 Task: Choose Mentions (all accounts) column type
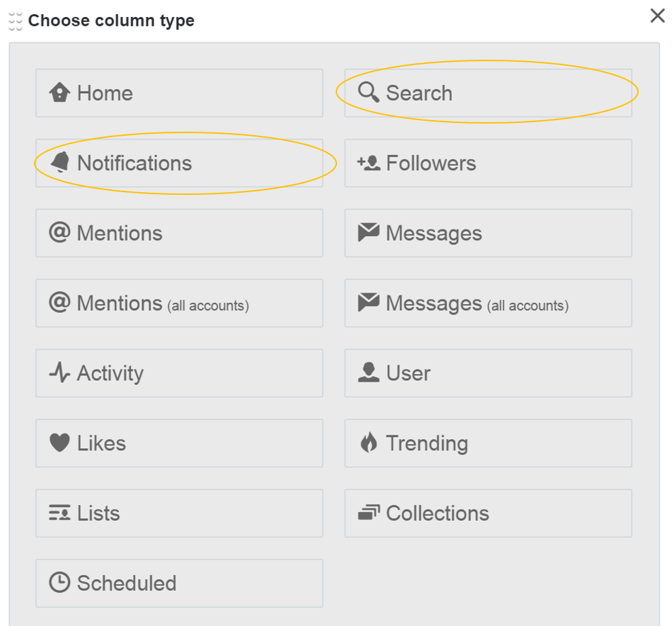tap(179, 303)
